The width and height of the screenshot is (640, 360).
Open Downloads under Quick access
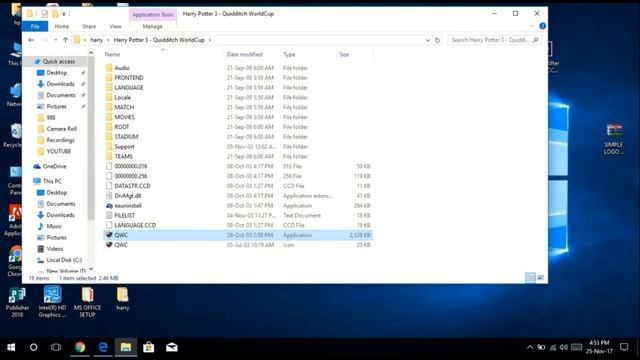[60, 84]
